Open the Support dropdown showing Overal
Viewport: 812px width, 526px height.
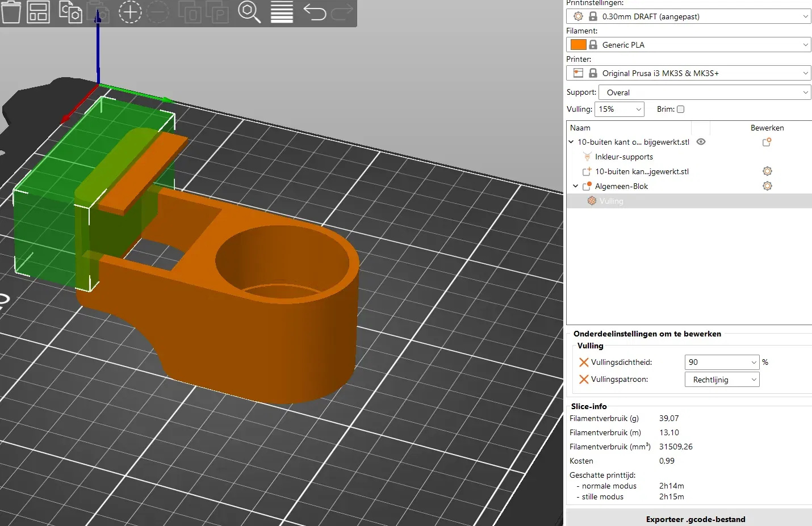click(704, 92)
